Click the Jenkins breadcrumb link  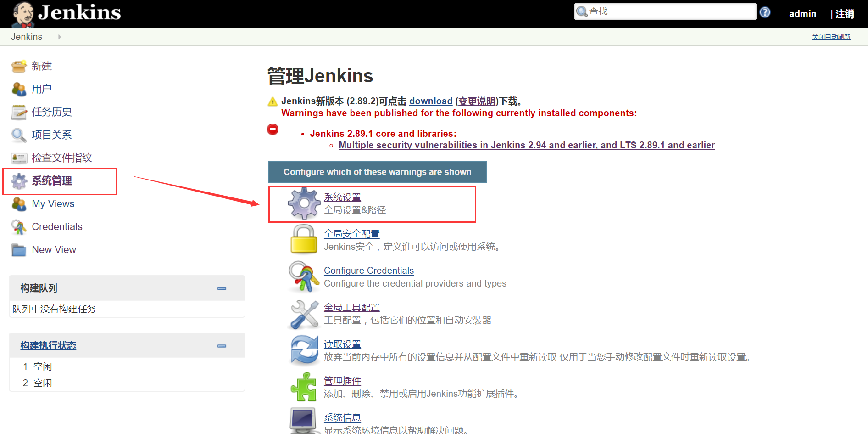(x=27, y=37)
